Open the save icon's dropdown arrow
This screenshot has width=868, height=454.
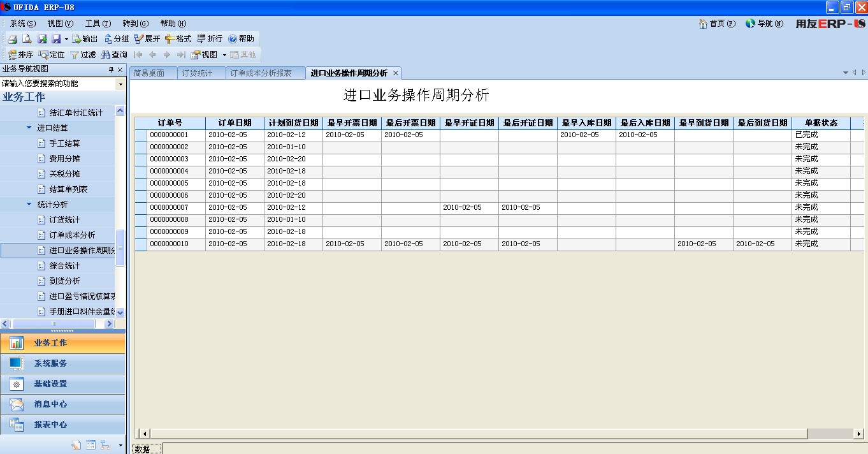tap(66, 39)
